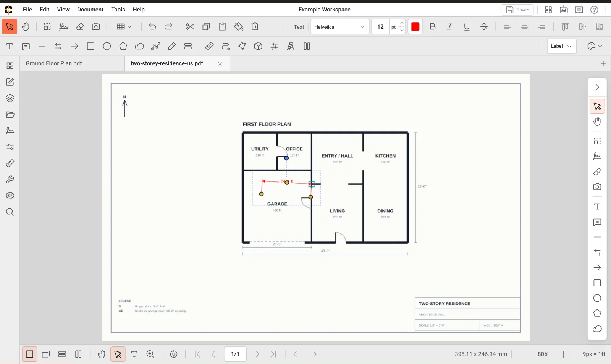Activate the ruler measurement tool in markup bar
611x364 pixels.
[x=209, y=47]
